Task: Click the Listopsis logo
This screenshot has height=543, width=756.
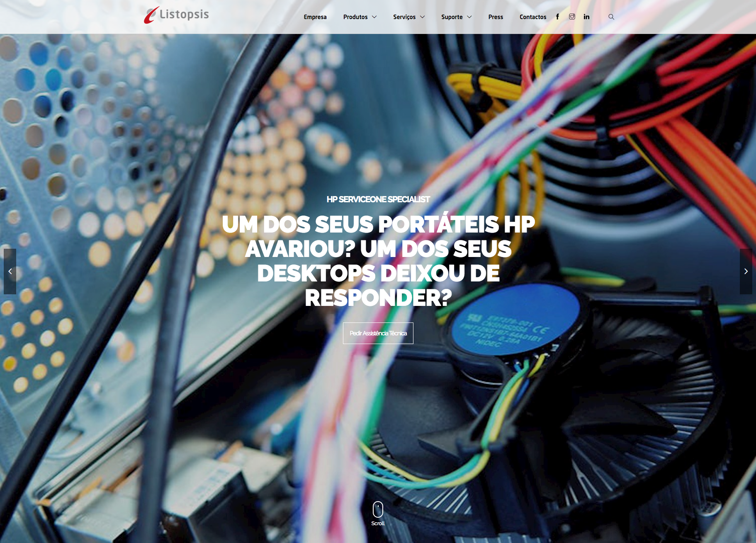Action: tap(176, 15)
